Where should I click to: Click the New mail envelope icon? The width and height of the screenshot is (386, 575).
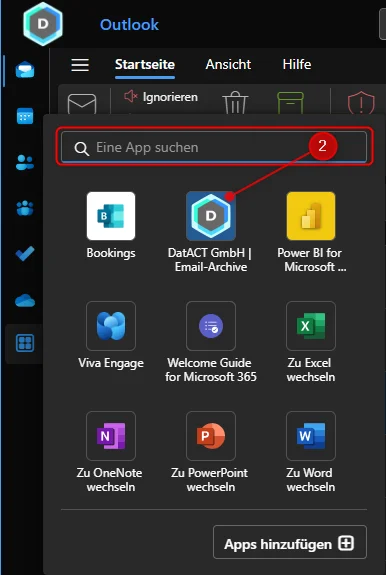[82, 104]
